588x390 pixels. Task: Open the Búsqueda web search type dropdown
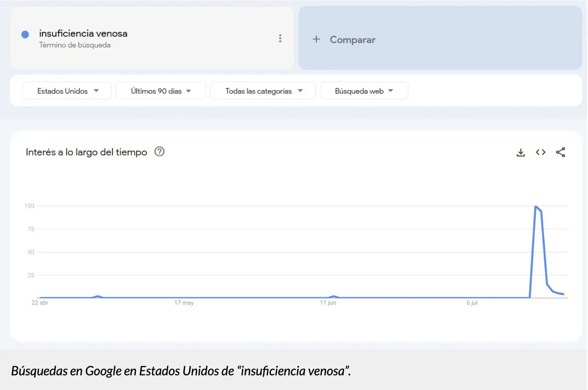364,91
